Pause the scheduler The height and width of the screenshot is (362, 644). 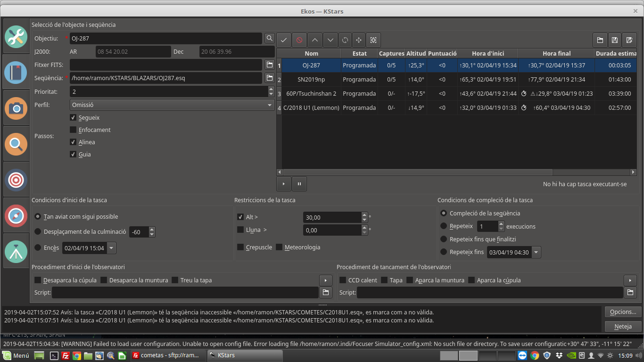[299, 184]
